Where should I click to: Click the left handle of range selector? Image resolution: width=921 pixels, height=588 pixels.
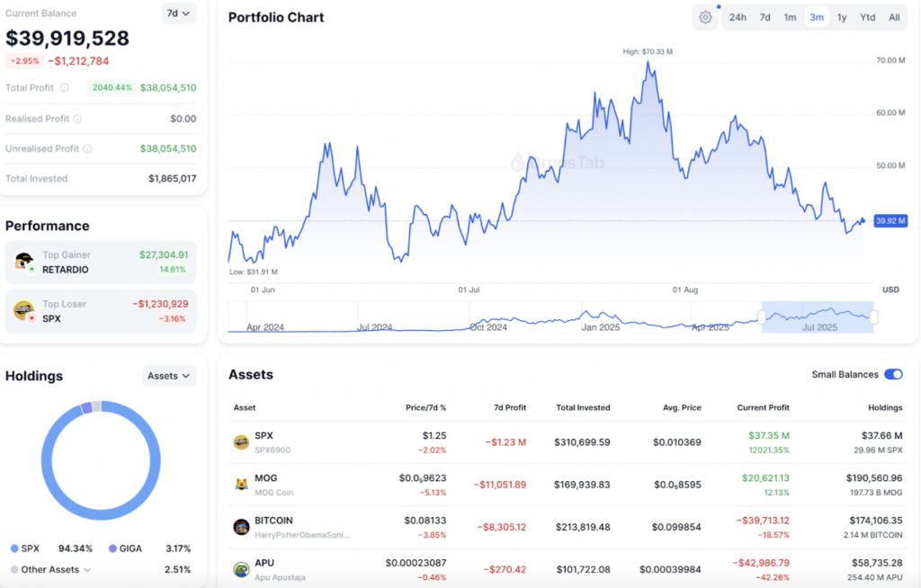pos(762,317)
